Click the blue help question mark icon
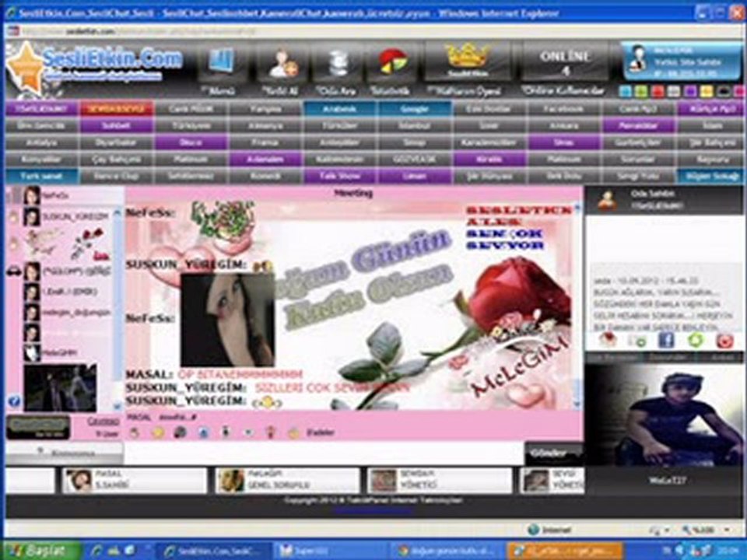This screenshot has width=747, height=560. 14,401
